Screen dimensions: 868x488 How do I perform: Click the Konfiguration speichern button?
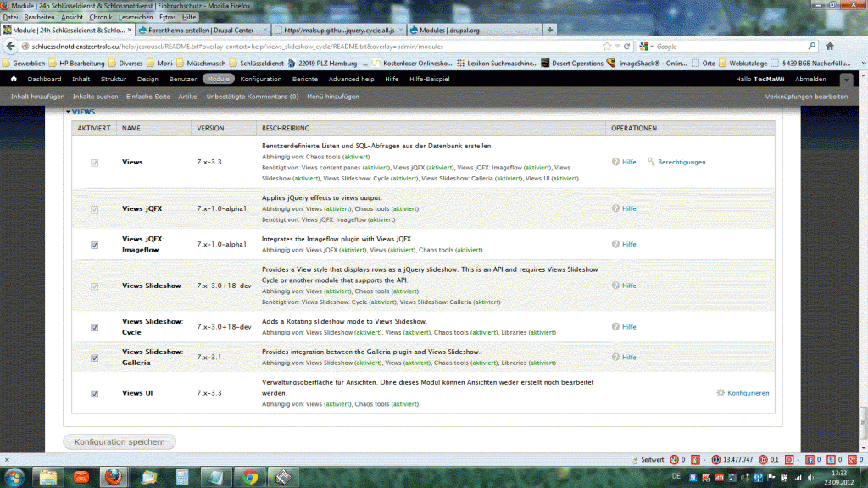[120, 441]
